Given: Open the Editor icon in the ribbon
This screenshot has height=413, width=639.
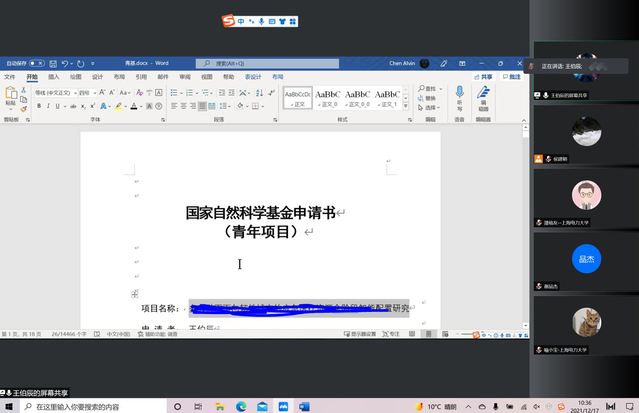Looking at the screenshot, I should (483, 96).
